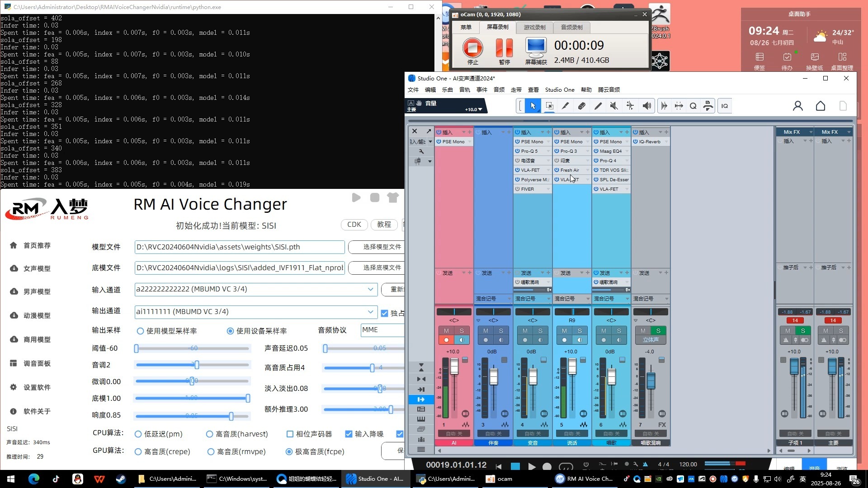Click the CDK button
The height and width of the screenshot is (488, 868).
(x=354, y=225)
